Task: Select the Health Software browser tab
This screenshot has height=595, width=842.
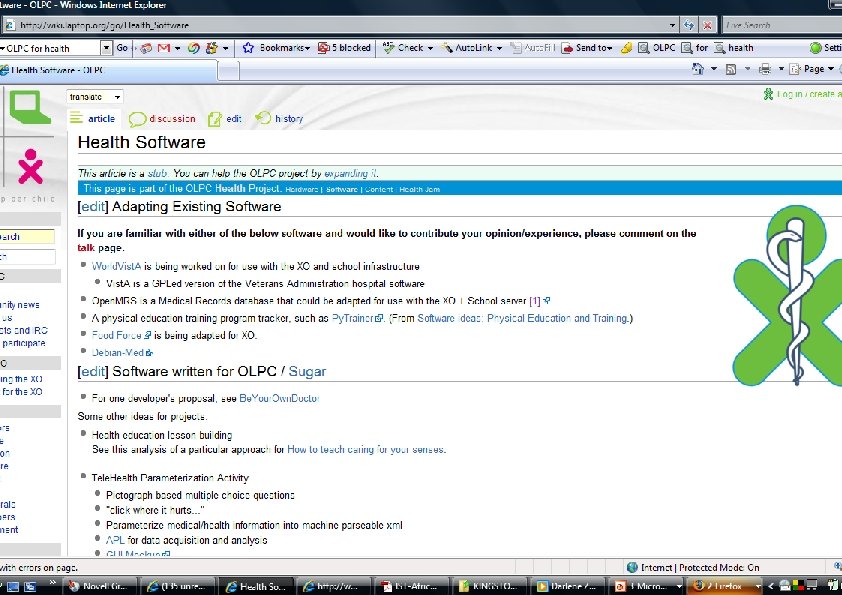Action: (x=107, y=70)
